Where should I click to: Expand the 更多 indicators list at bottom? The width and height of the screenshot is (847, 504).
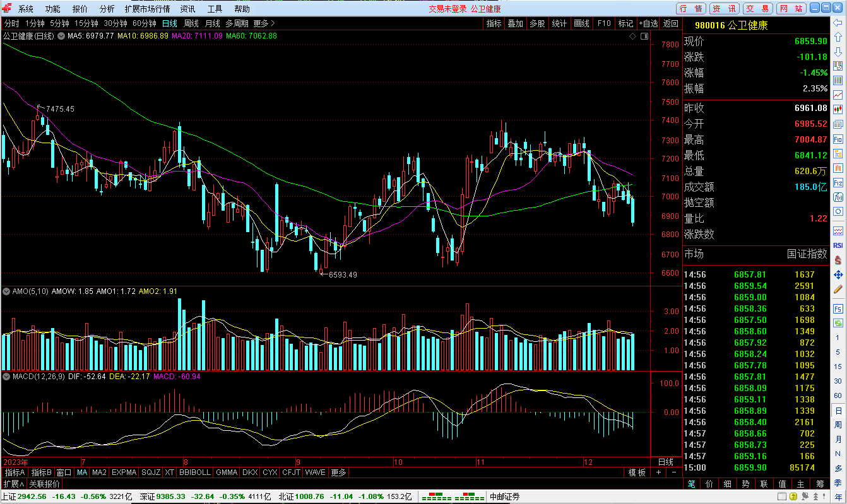tap(338, 472)
